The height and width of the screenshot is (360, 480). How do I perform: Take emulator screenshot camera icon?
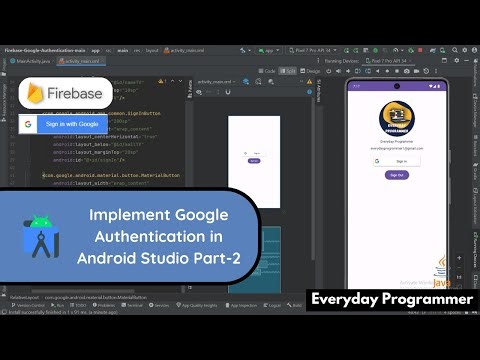pos(407,71)
